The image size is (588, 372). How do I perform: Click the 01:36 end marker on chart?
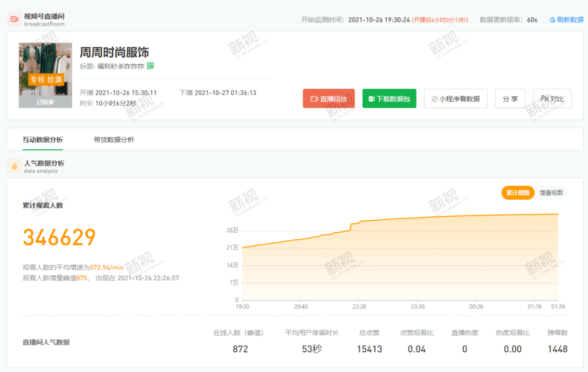558,307
